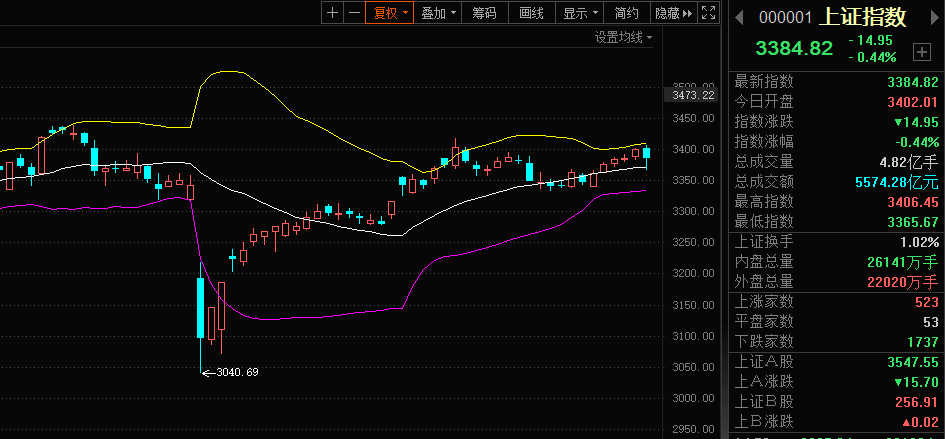945x439 pixels.
Task: Open the 复权 dropdown
Action: 390,13
